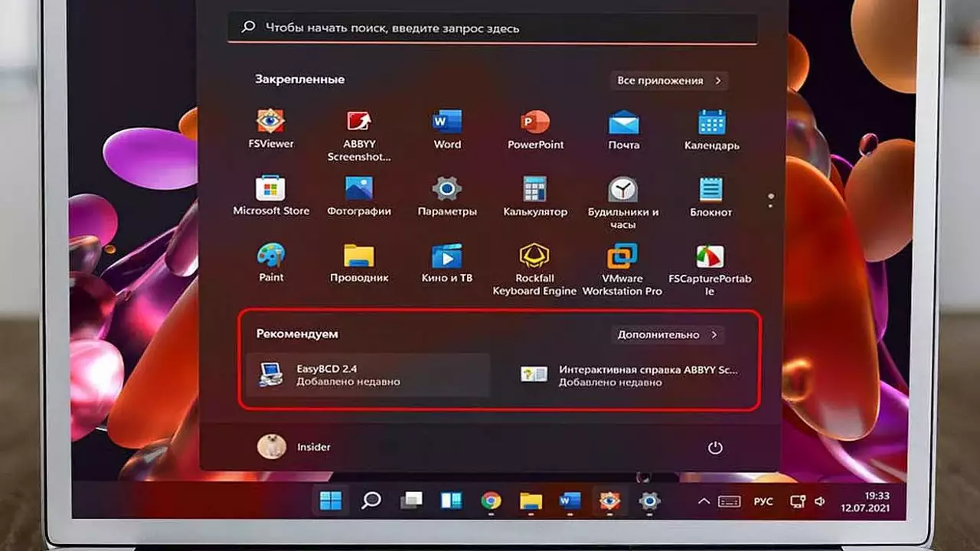Click the Дополнительно button in Рекомендуем

click(668, 334)
